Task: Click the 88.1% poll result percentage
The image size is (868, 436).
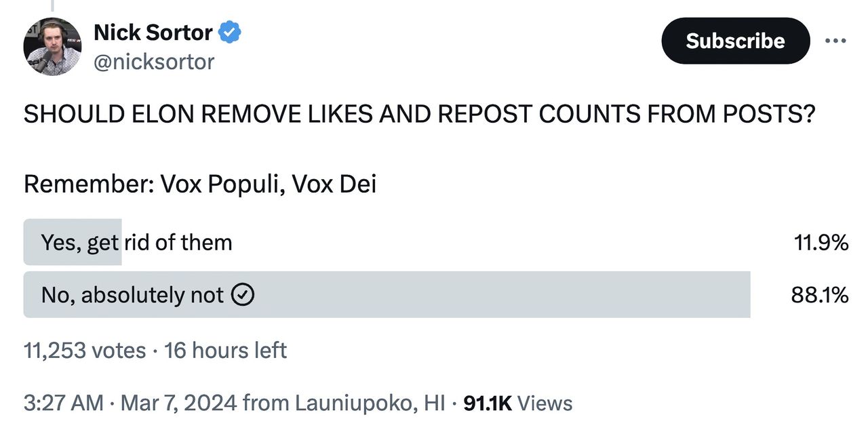Action: pos(819,295)
